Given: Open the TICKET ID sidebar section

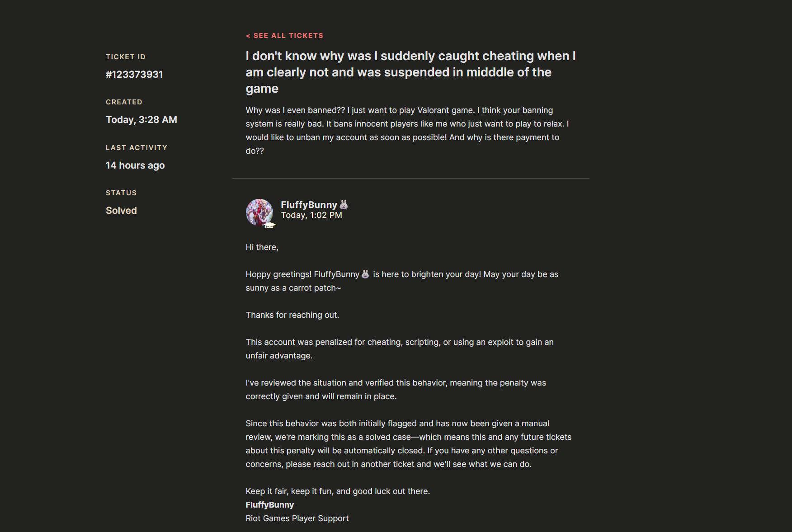Looking at the screenshot, I should [x=125, y=56].
